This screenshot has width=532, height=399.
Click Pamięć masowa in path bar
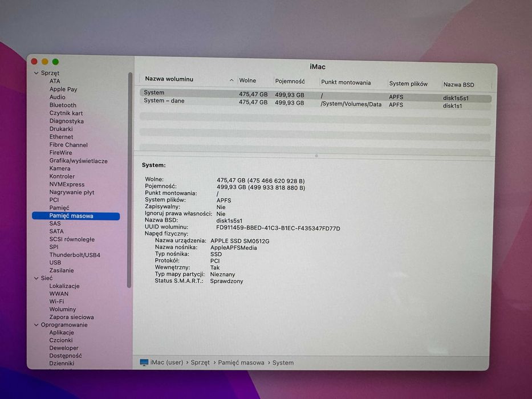point(241,363)
